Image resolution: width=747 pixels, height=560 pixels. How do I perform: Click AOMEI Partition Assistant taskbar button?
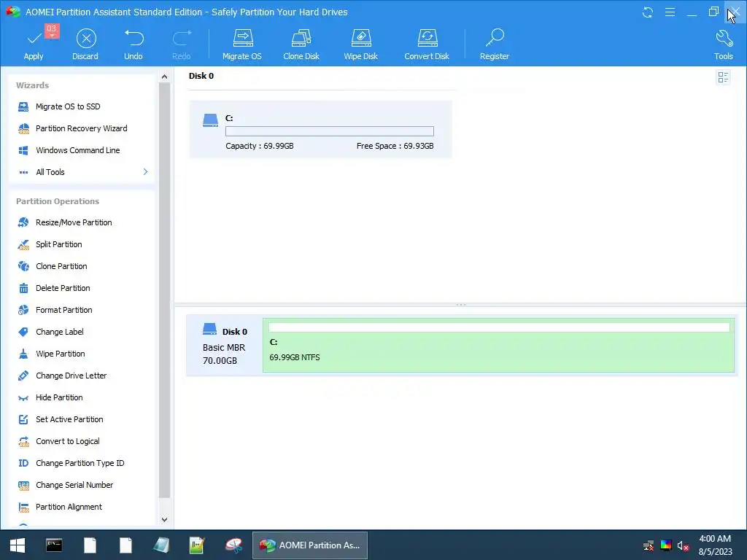310,545
